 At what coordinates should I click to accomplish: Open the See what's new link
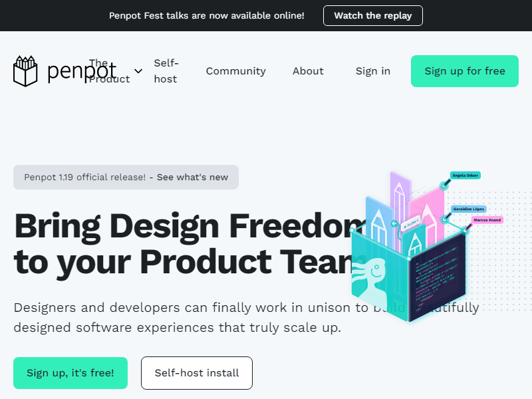[192, 177]
